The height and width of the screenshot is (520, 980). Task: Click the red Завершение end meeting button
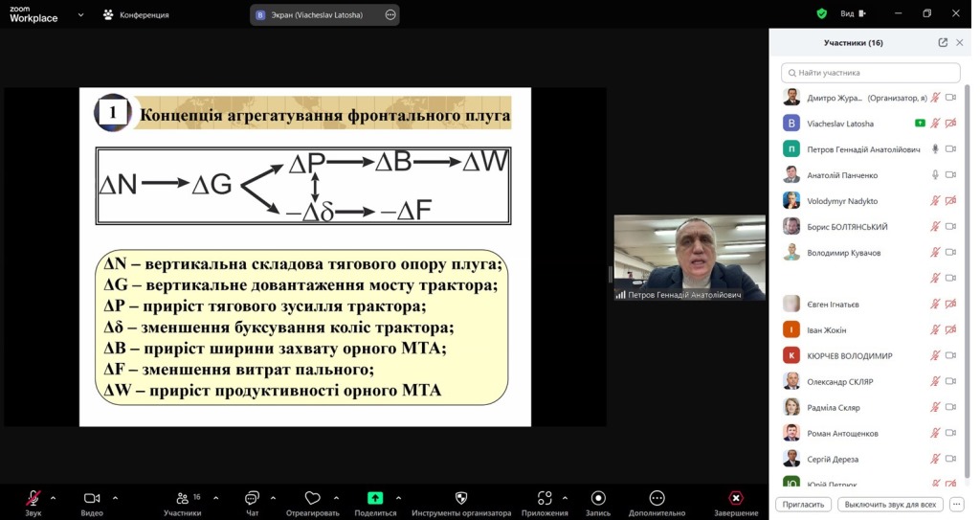(736, 503)
